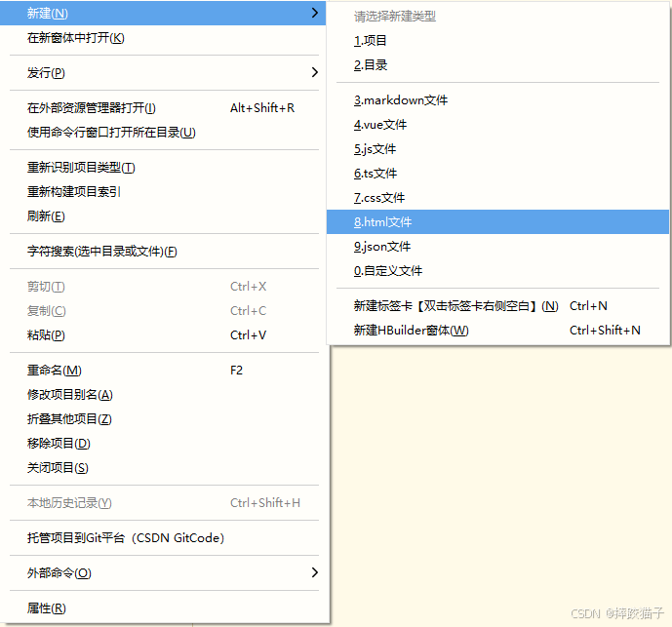Choose 刷新(E) in context menu
Image resolution: width=672 pixels, height=627 pixels.
[x=165, y=216]
